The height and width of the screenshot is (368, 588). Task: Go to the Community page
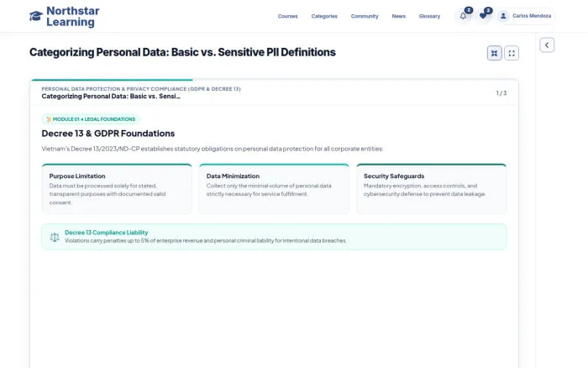(365, 16)
